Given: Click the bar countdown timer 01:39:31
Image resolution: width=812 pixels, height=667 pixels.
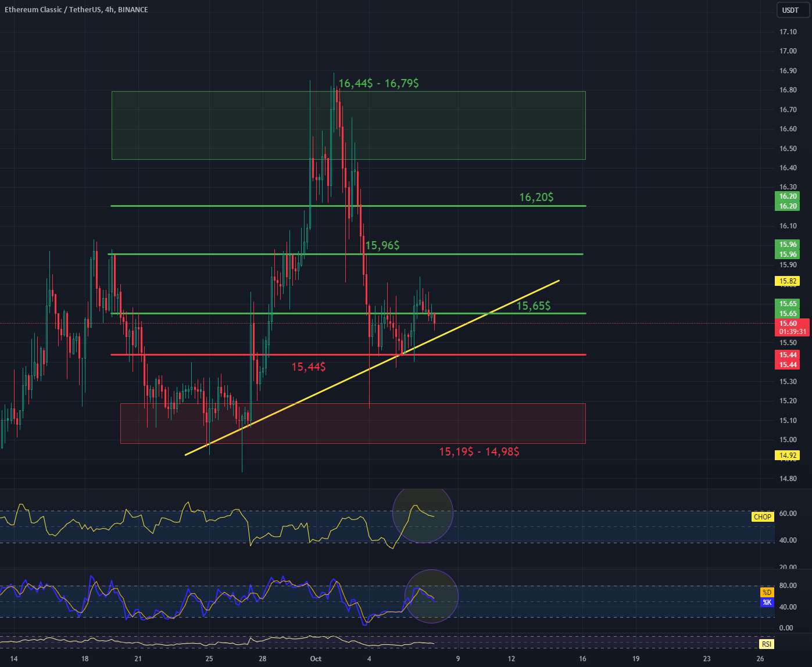Looking at the screenshot, I should pyautogui.click(x=793, y=332).
